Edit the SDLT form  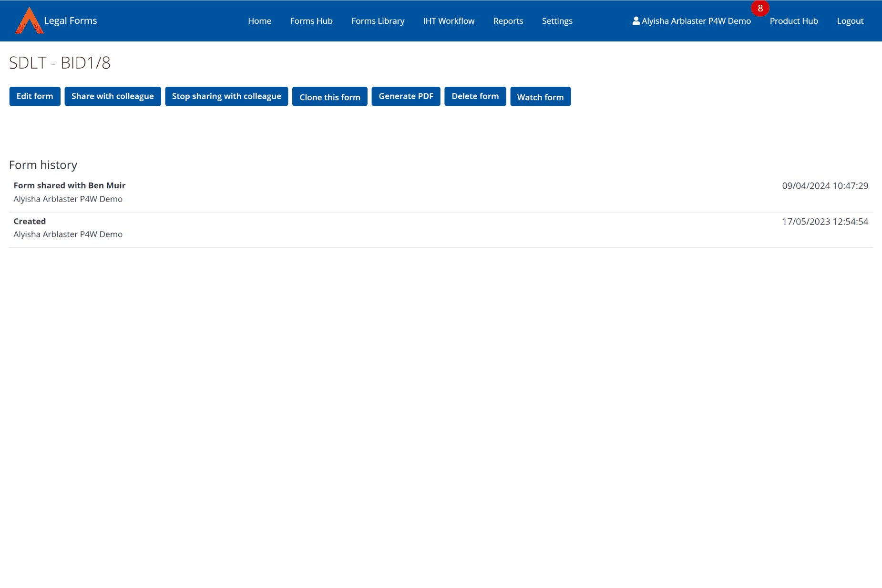(x=34, y=96)
